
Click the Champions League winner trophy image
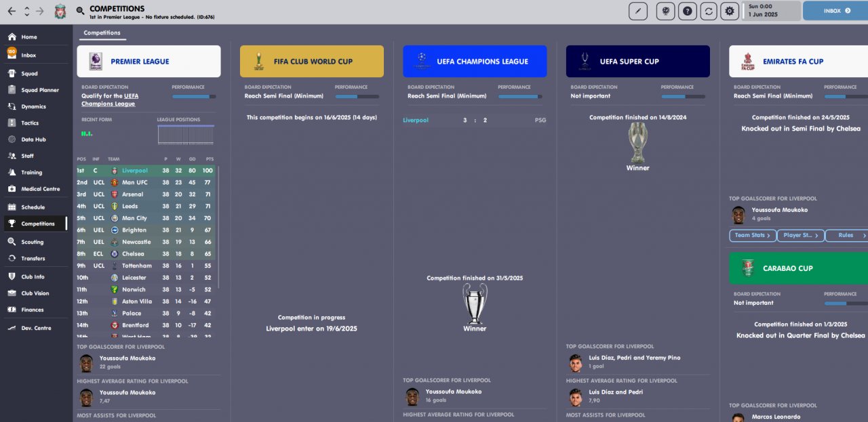[x=475, y=303]
